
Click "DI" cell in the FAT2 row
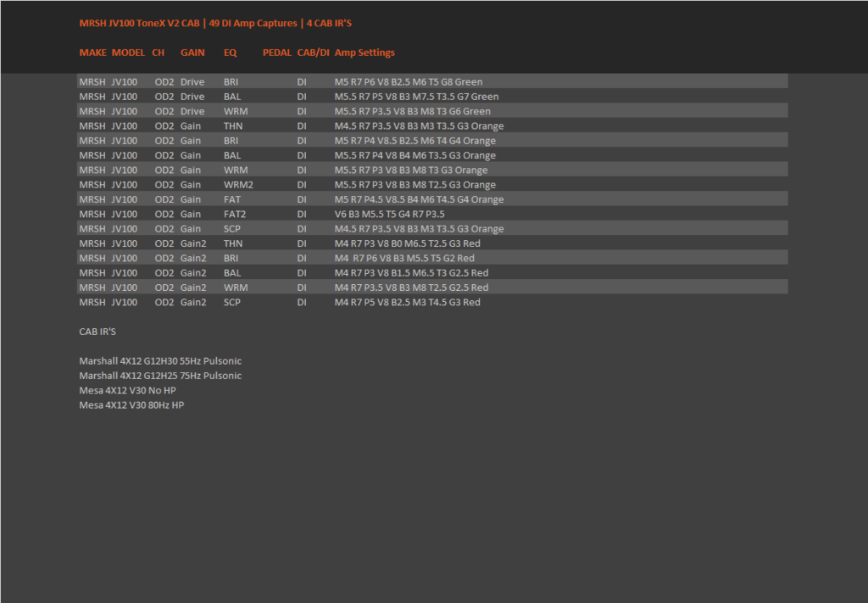tap(302, 214)
